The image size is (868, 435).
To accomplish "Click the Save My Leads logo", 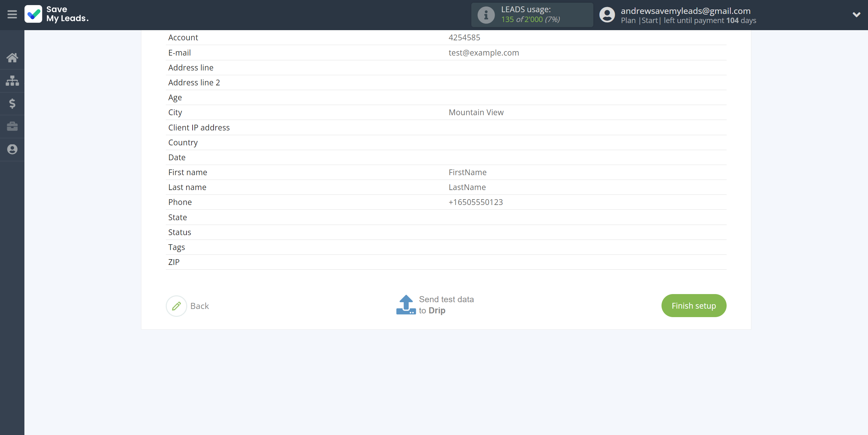I will click(x=57, y=14).
